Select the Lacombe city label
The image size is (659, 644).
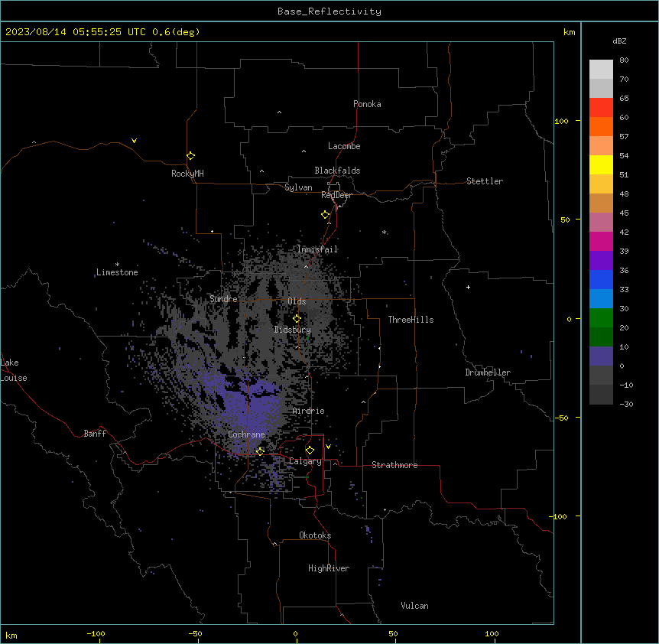[344, 146]
